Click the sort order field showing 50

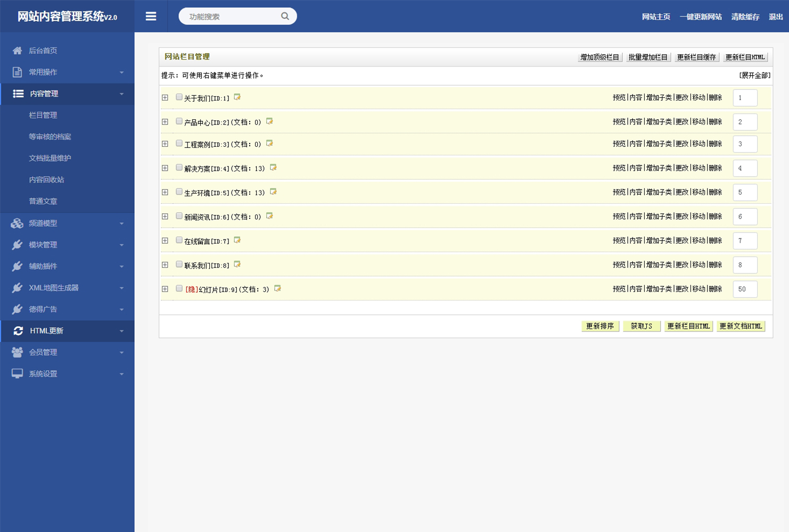coord(745,289)
